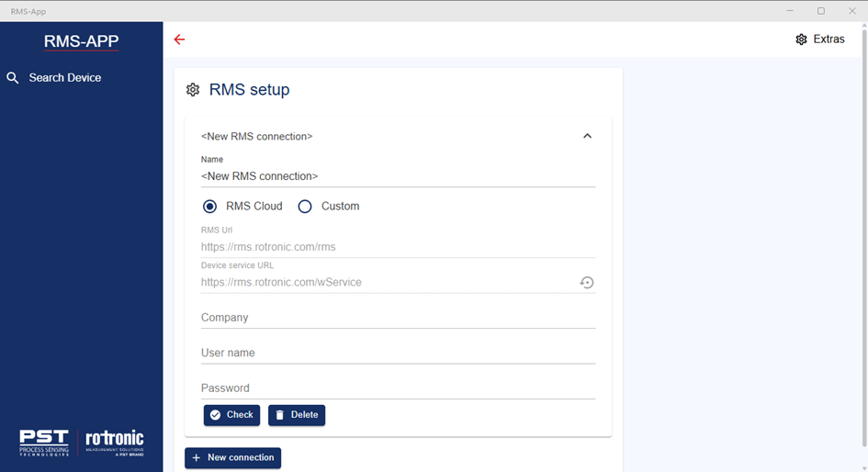Reset Device service URL with restore icon
The width and height of the screenshot is (868, 472).
click(x=587, y=283)
